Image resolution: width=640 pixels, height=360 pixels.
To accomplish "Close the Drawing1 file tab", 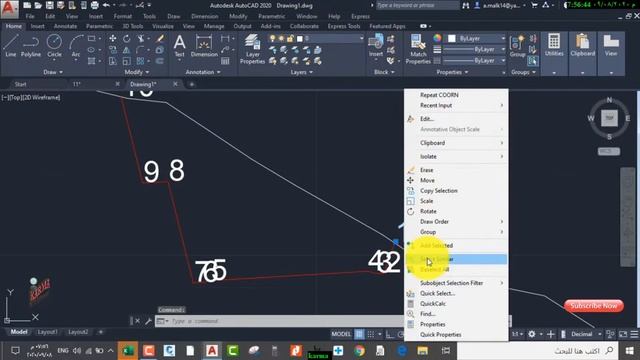I will [175, 84].
